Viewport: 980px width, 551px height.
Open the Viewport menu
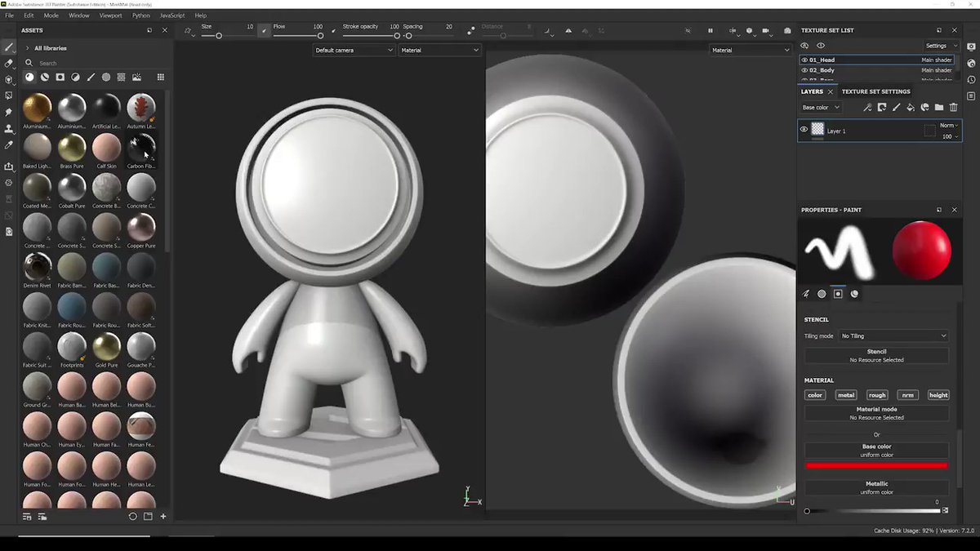click(110, 15)
